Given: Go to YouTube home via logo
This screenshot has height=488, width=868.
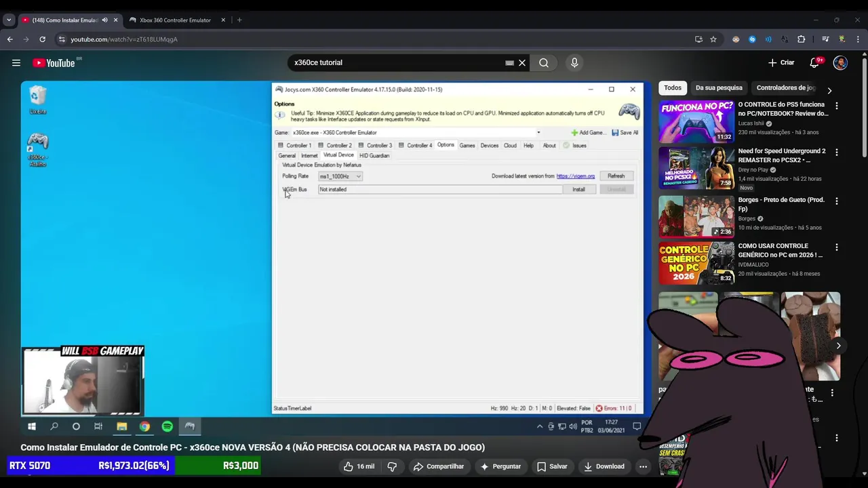Looking at the screenshot, I should 54,63.
